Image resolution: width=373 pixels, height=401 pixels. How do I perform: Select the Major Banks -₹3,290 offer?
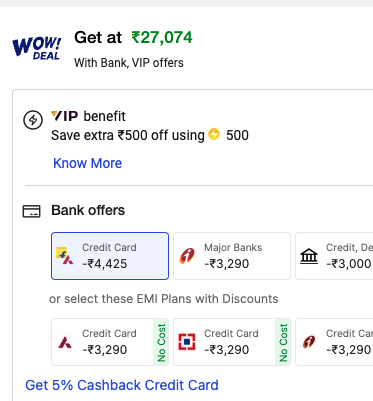coord(232,256)
